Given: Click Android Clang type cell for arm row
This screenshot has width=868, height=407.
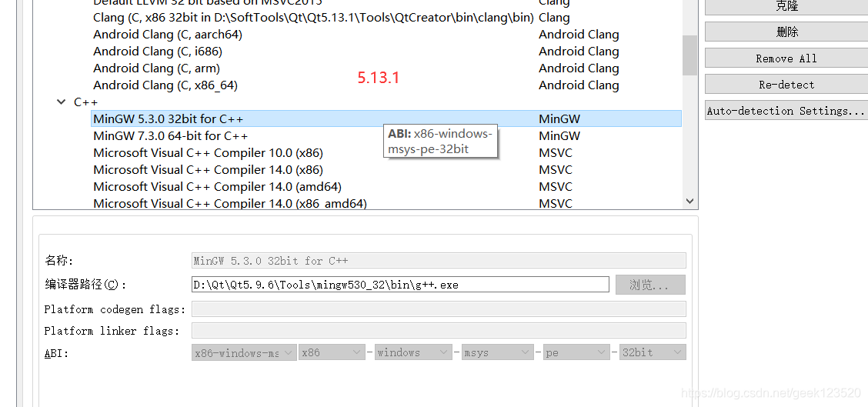Looking at the screenshot, I should [579, 68].
